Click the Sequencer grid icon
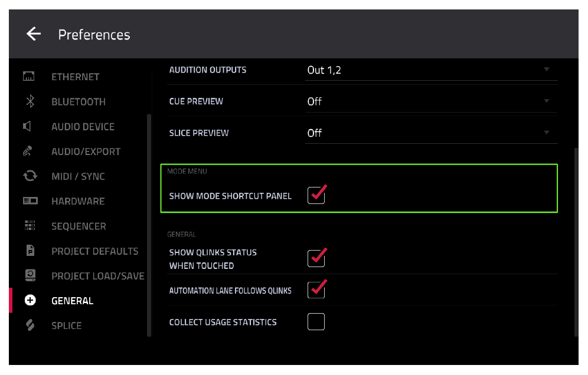 click(x=30, y=225)
